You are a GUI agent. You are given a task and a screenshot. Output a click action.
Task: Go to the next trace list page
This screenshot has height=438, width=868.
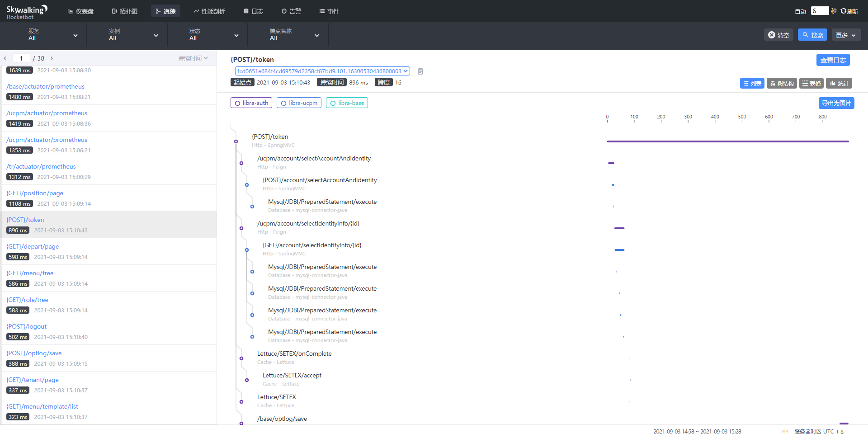(x=52, y=58)
